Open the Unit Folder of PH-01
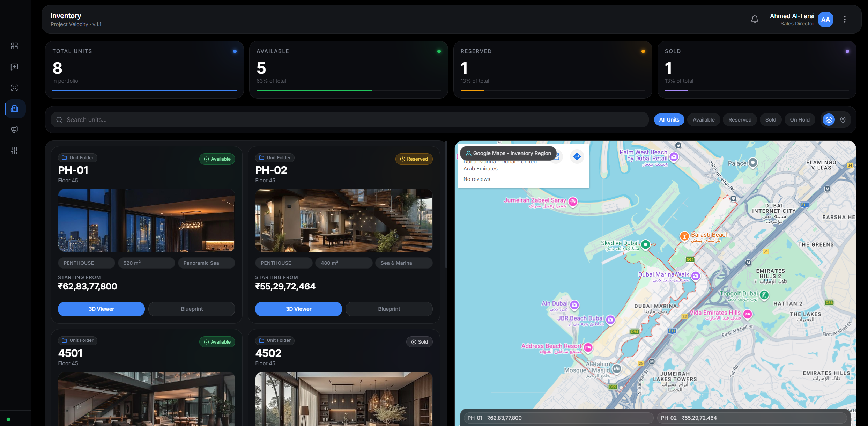 click(x=77, y=158)
